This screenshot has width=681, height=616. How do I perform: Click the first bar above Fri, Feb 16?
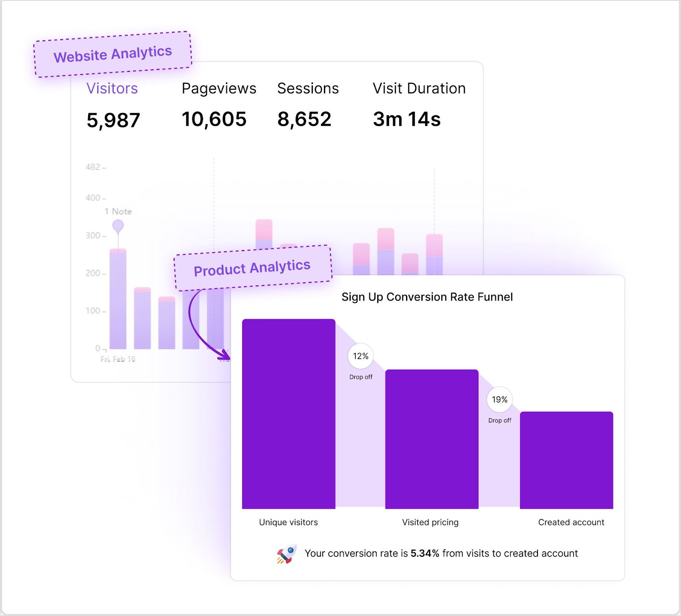coord(118,299)
